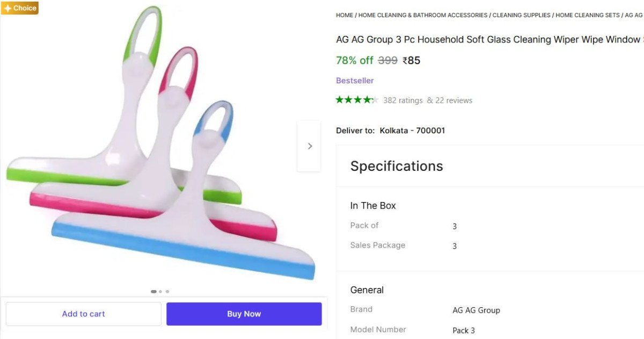This screenshot has height=339, width=644.
Task: View the 382 ratings link
Action: (403, 100)
